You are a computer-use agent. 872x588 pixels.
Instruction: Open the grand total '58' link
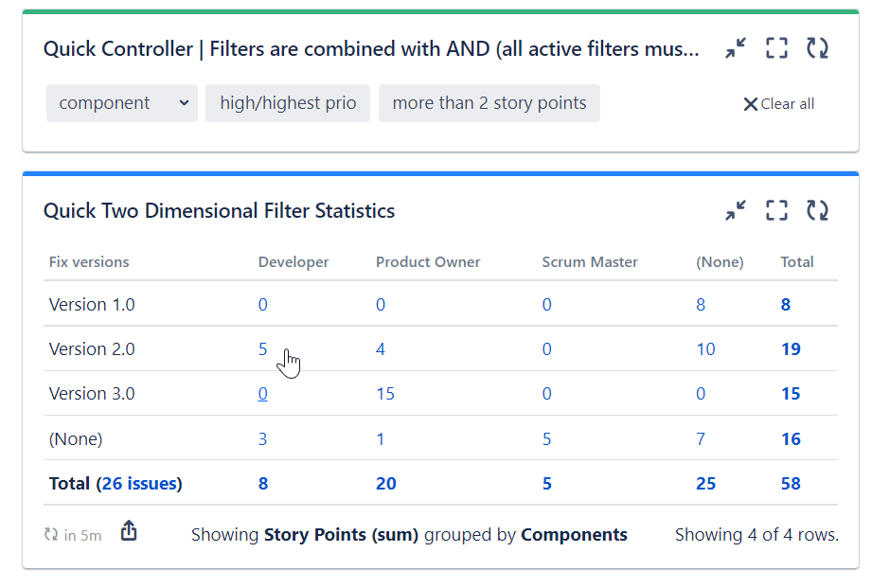pyautogui.click(x=791, y=483)
